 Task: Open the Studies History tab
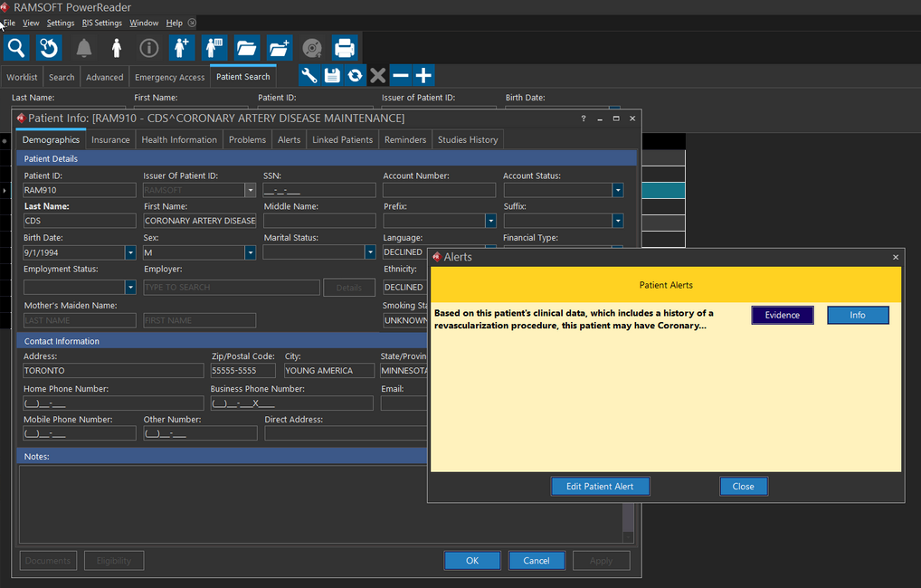[x=468, y=139]
